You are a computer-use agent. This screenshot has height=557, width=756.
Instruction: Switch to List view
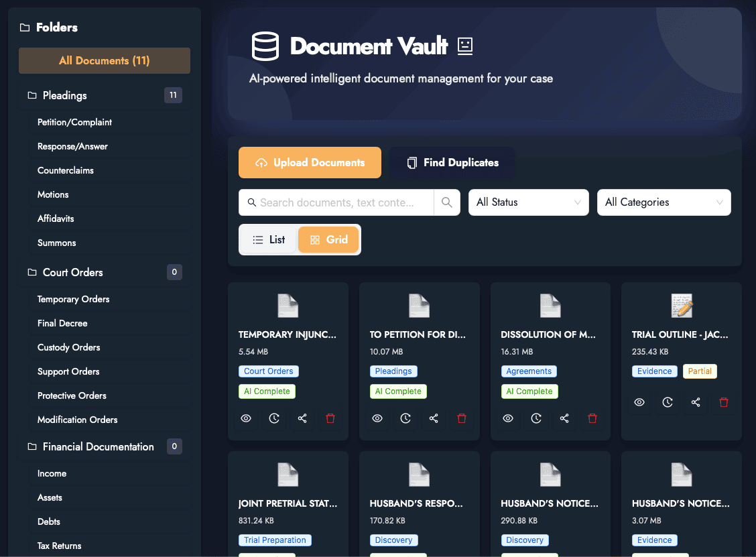click(x=269, y=240)
